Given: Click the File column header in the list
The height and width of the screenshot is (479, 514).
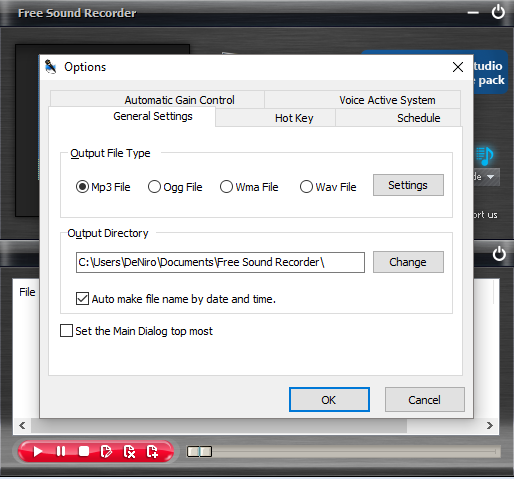Looking at the screenshot, I should click(x=27, y=292).
